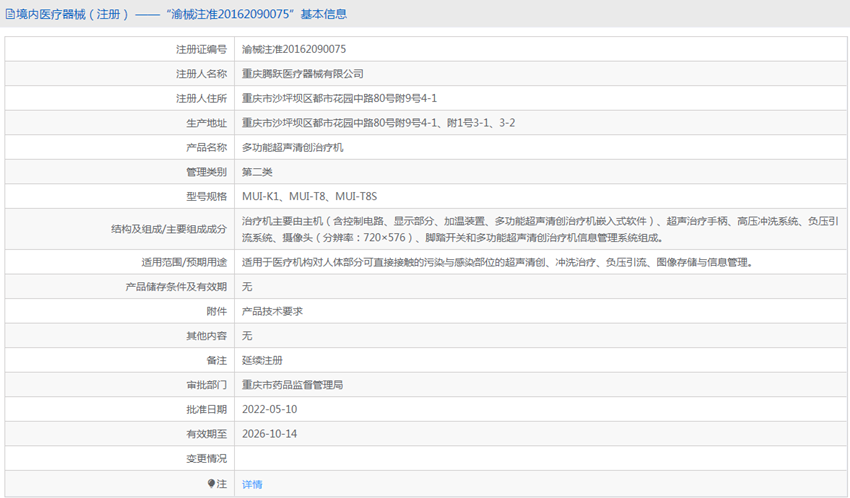Click the 注册人住所 address value

(x=339, y=98)
